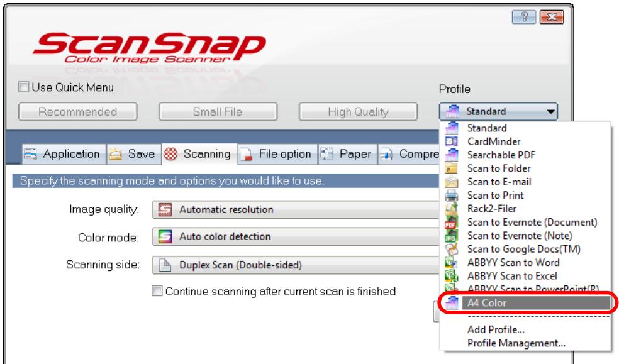
Task: Click the Duplex Scan page icon
Action: pyautogui.click(x=165, y=265)
